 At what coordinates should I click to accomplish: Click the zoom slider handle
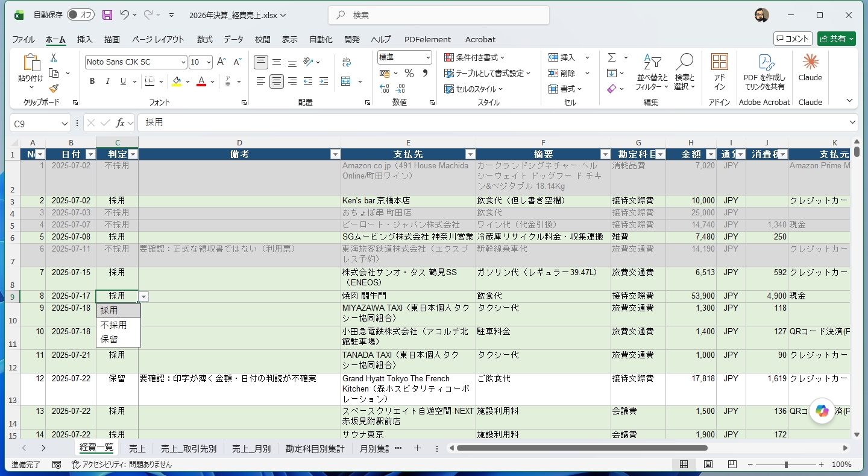786,465
